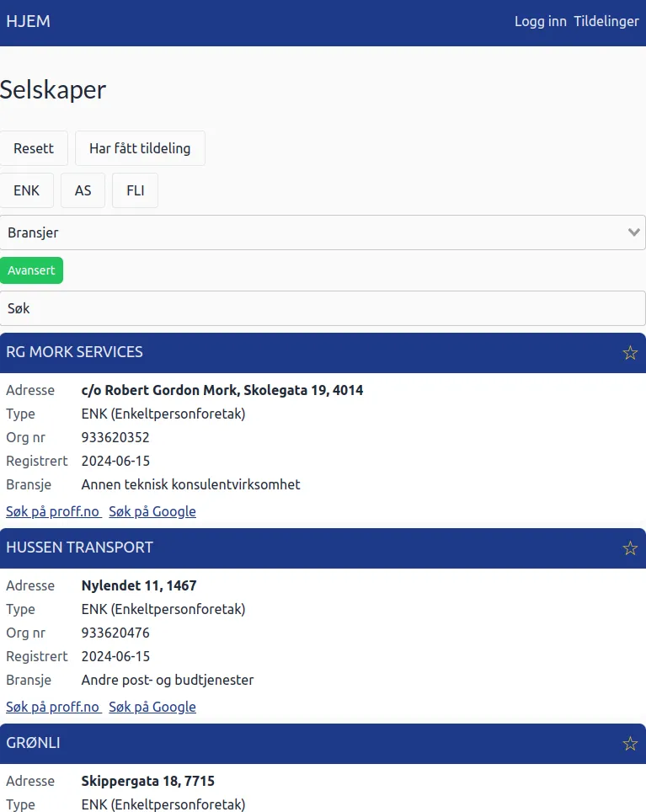Viewport: 646px width, 812px height.
Task: Open Søk på proff.no for RG MORK SERVICES
Action: coord(53,511)
